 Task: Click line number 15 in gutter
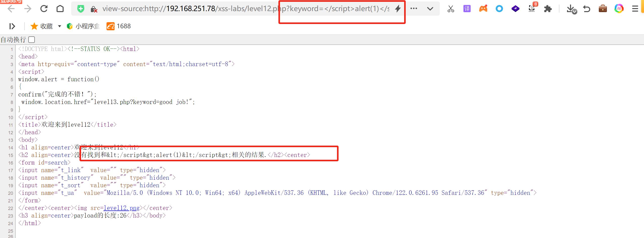click(10, 155)
